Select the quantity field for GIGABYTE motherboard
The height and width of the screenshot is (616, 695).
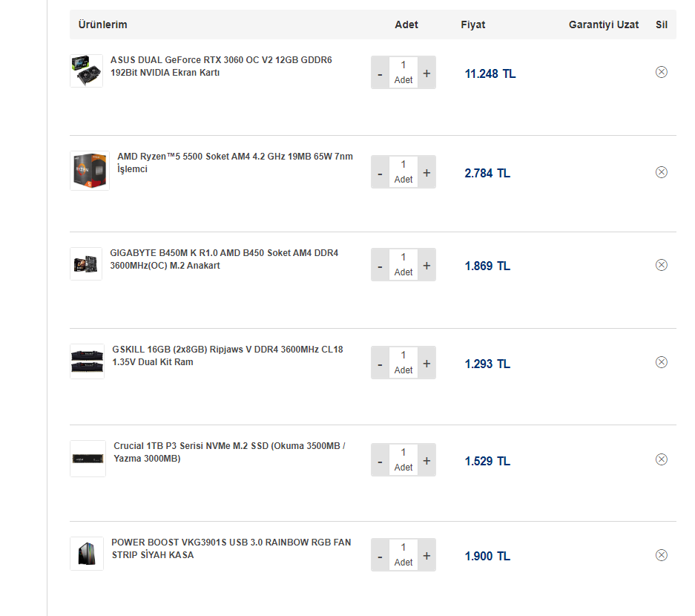point(404,258)
